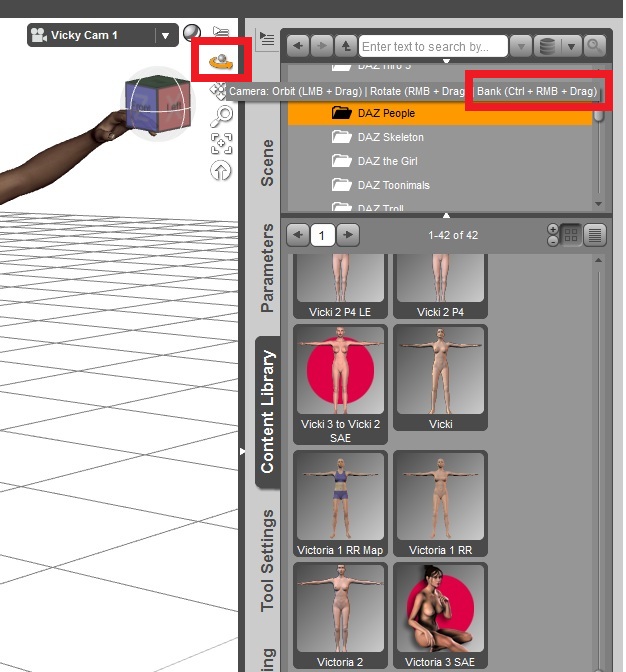626x672 pixels.
Task: Select the DAZ People tree row
Action: [x=440, y=113]
